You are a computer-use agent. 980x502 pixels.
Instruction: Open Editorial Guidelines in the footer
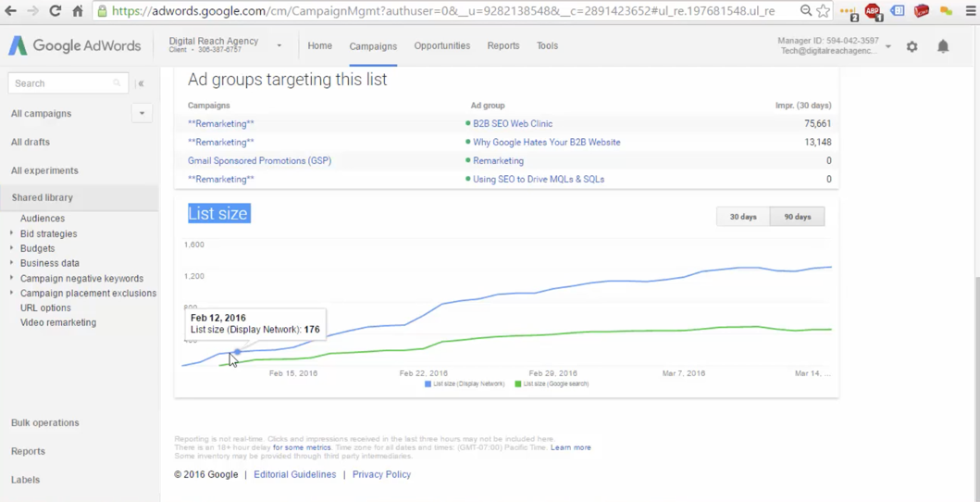[x=294, y=474]
